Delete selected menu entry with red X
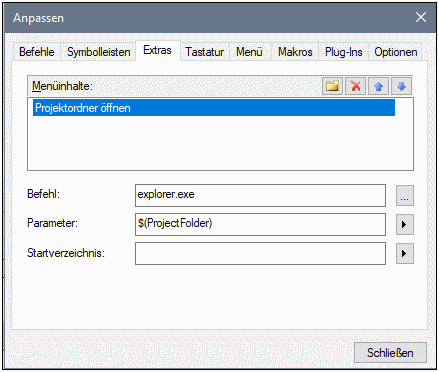The width and height of the screenshot is (439, 372). tap(355, 86)
